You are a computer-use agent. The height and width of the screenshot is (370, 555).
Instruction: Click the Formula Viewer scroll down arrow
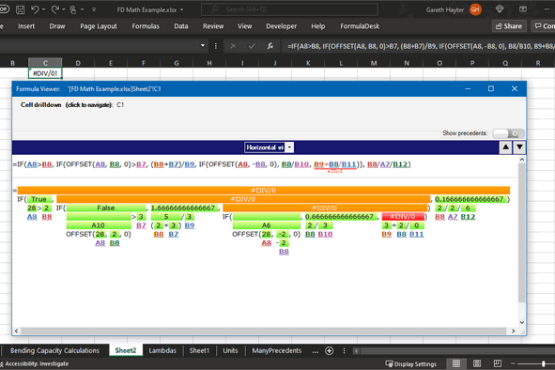[522, 322]
